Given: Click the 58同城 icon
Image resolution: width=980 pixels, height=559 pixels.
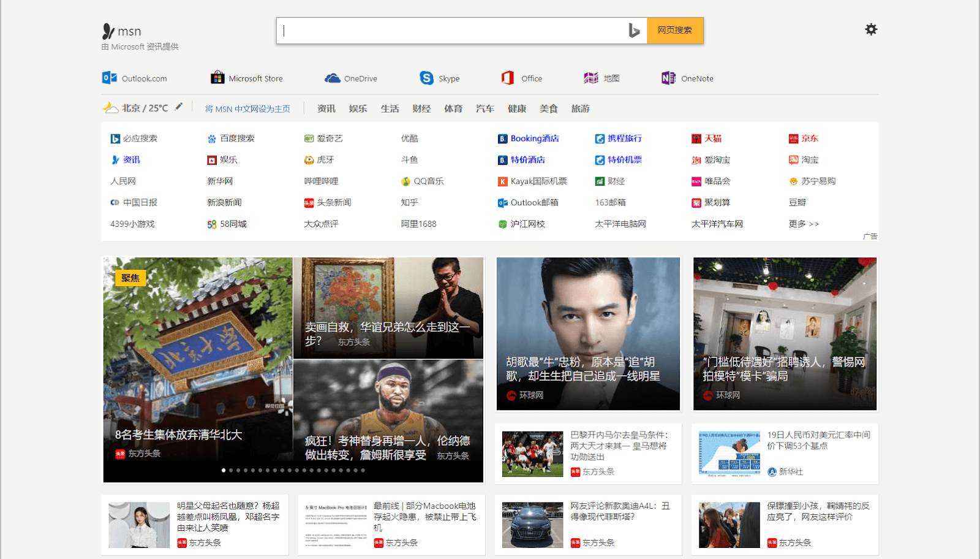Looking at the screenshot, I should 212,224.
